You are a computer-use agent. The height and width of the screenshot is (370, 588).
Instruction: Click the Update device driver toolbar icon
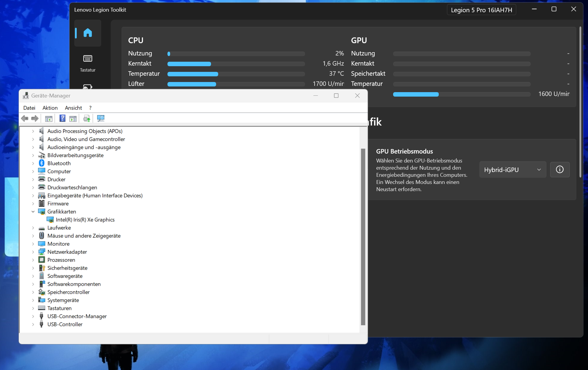tap(87, 118)
